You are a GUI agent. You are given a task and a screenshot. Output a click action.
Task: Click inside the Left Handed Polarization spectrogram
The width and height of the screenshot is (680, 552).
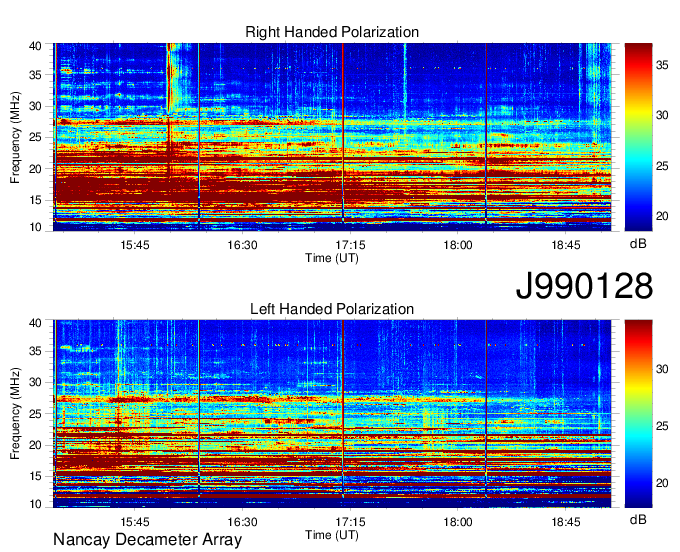(332, 414)
